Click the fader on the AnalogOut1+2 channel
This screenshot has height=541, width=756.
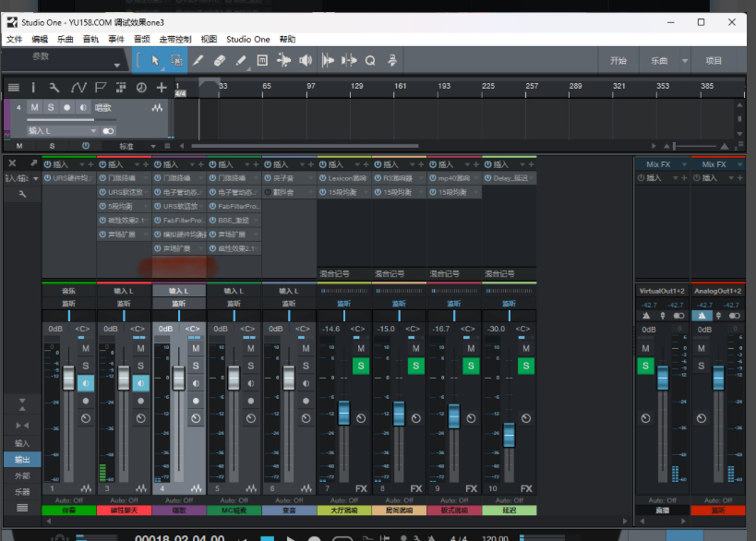coord(717,376)
